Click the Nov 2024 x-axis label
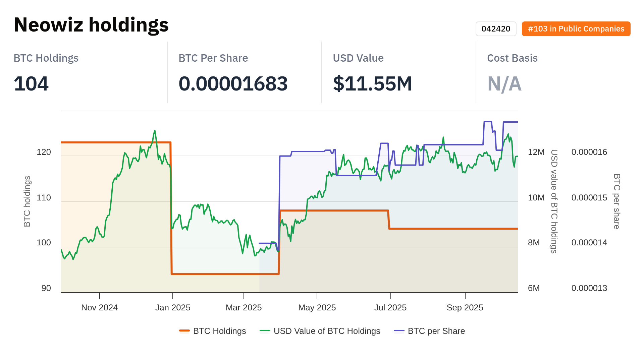Image resolution: width=644 pixels, height=362 pixels. [100, 307]
